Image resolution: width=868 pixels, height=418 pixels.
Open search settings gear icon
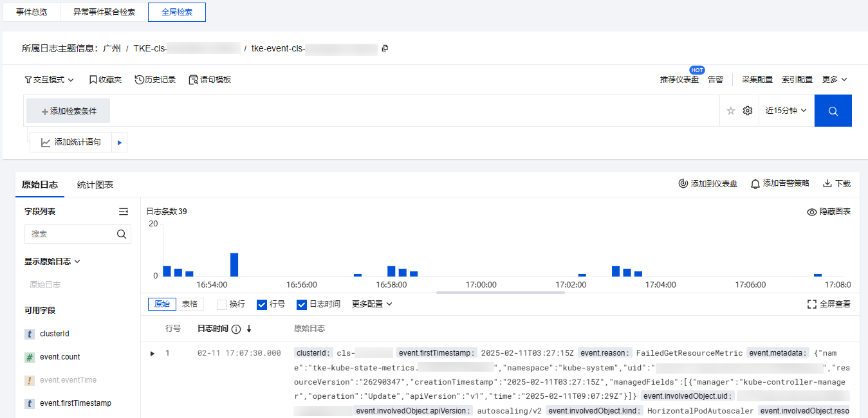747,111
